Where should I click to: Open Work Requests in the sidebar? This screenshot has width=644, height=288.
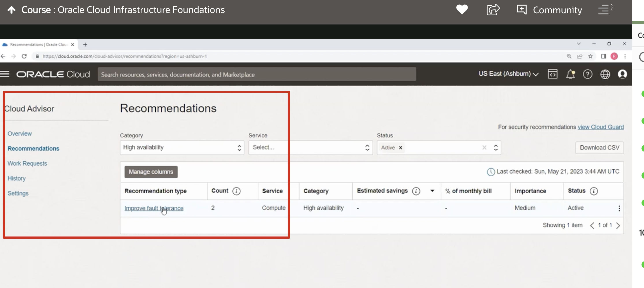[27, 163]
